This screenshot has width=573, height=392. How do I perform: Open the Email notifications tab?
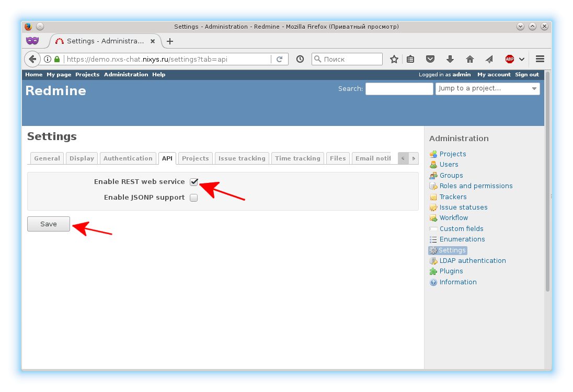373,158
